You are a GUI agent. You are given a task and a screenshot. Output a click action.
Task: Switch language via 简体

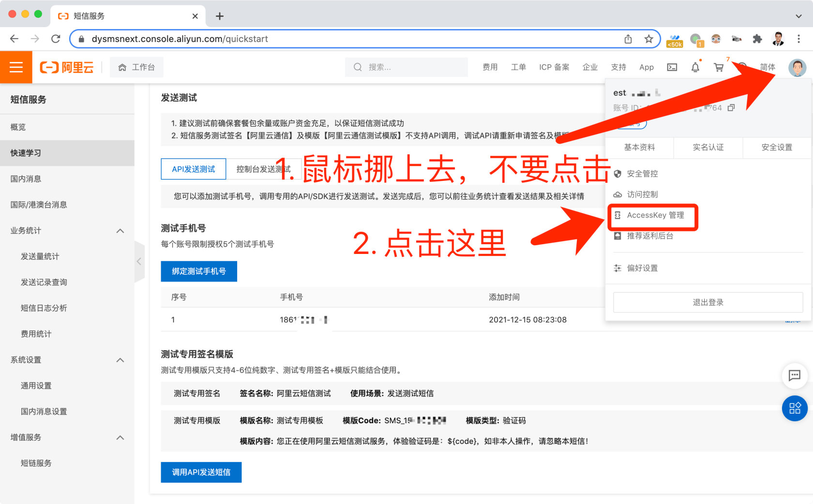click(768, 67)
